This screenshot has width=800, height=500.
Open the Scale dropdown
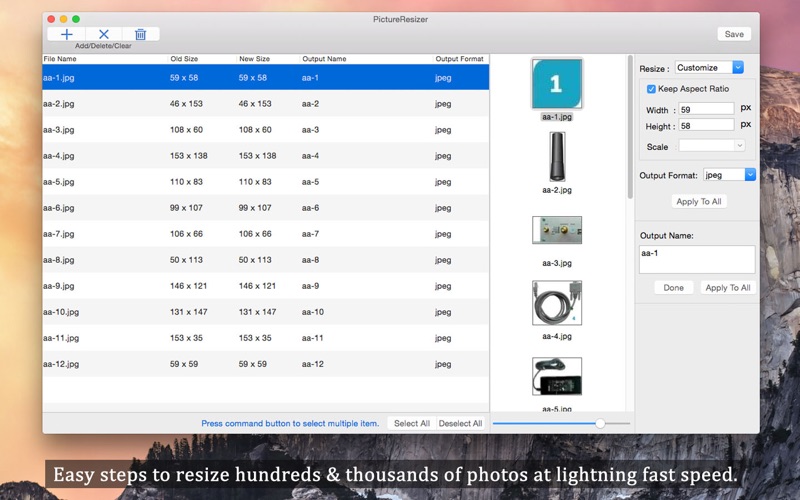712,146
